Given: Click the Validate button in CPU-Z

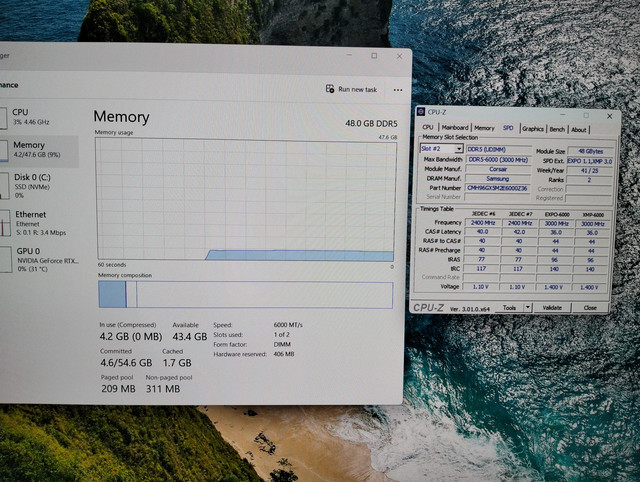Looking at the screenshot, I should [552, 308].
